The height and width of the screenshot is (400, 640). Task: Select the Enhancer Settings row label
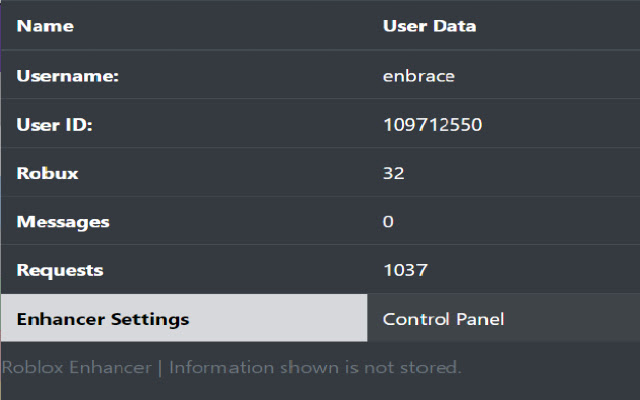click(x=103, y=319)
